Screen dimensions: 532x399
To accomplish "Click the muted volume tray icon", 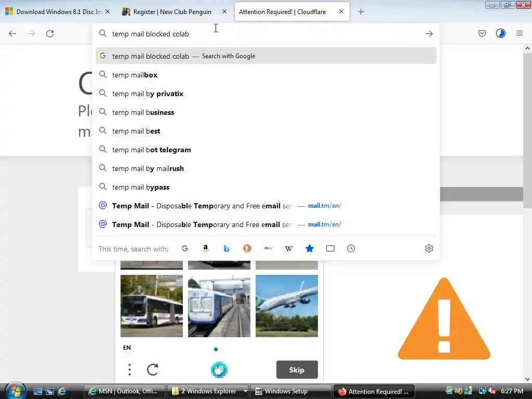I will (492, 391).
